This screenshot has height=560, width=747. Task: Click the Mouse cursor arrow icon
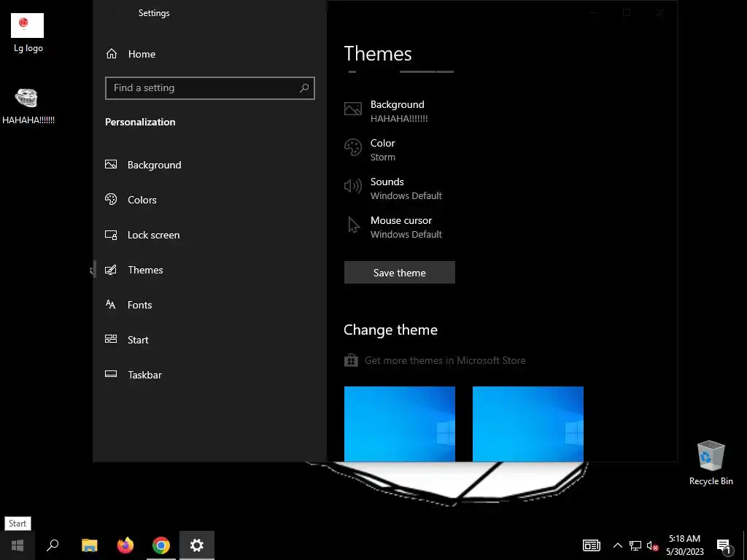click(354, 225)
